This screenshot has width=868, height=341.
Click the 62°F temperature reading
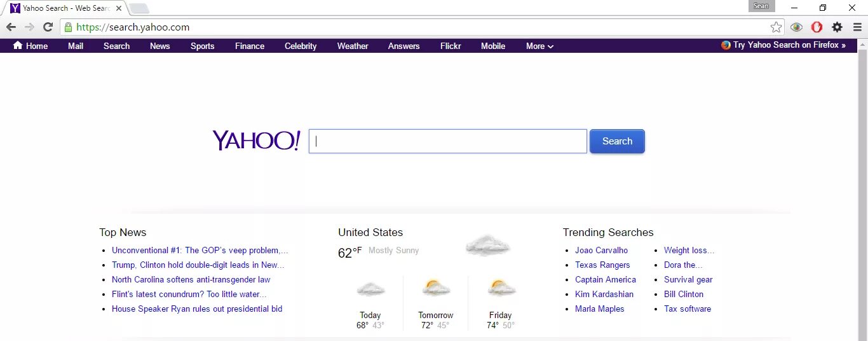click(350, 252)
